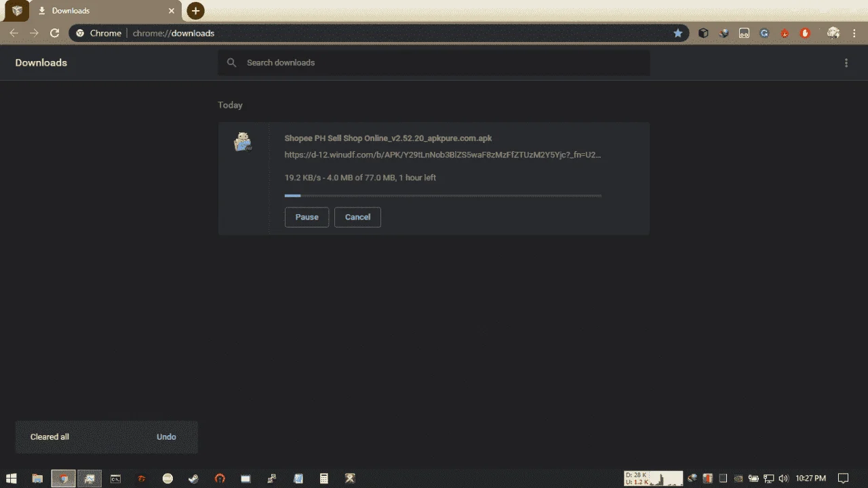Open the Chrome profile avatar
Image resolution: width=868 pixels, height=488 pixels.
(833, 33)
